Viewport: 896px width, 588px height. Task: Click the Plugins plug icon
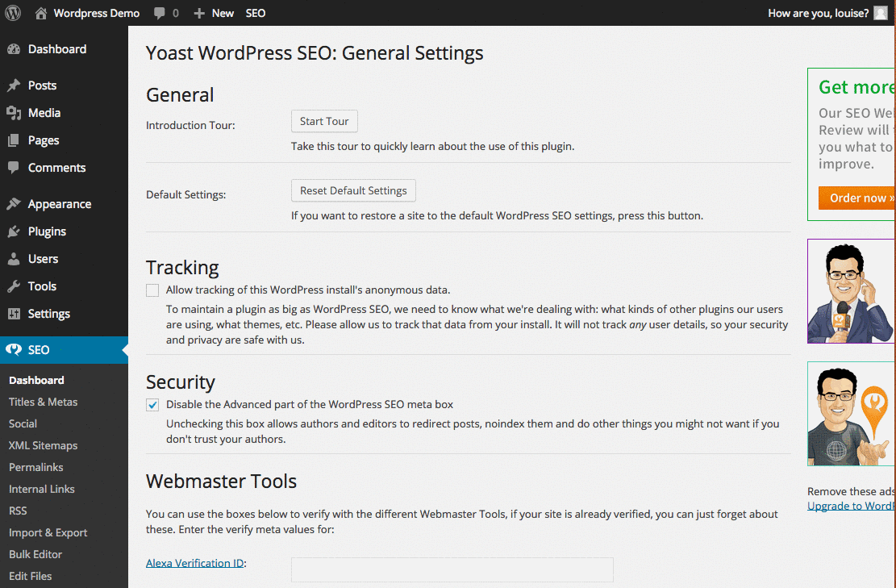pyautogui.click(x=14, y=231)
